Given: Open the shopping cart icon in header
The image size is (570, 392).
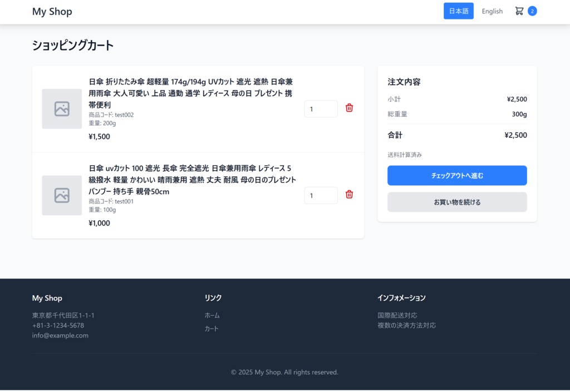Looking at the screenshot, I should pyautogui.click(x=519, y=10).
